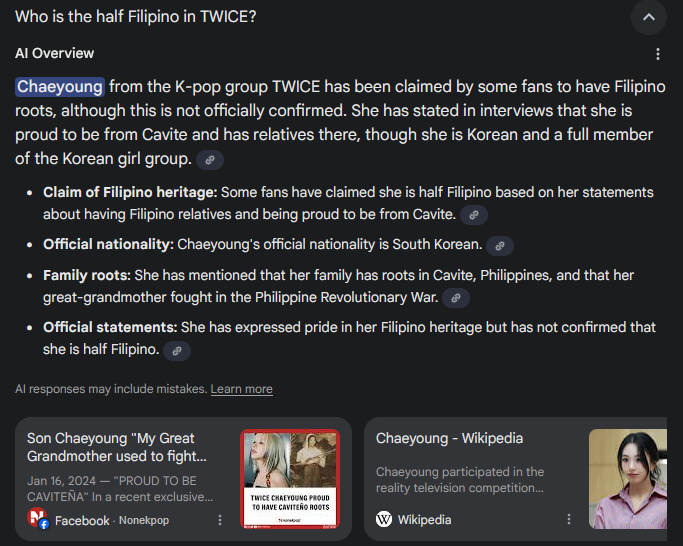The height and width of the screenshot is (546, 683).
Task: Open Son Chaeyoung 'My Great Grandmother' Facebook result
Action: click(x=117, y=447)
